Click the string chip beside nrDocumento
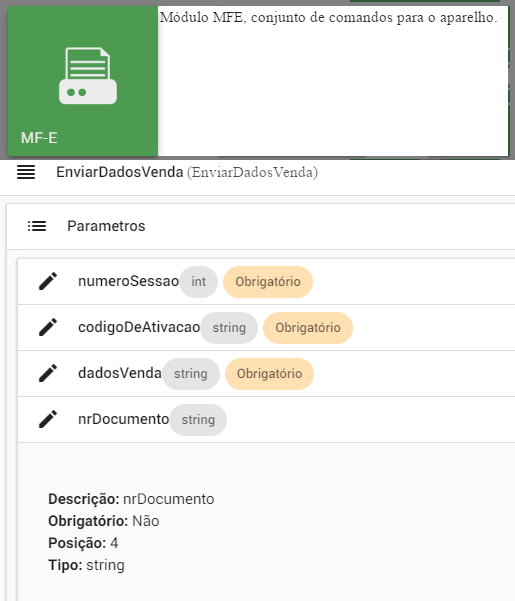Screen dimensions: 515x601 (198, 420)
